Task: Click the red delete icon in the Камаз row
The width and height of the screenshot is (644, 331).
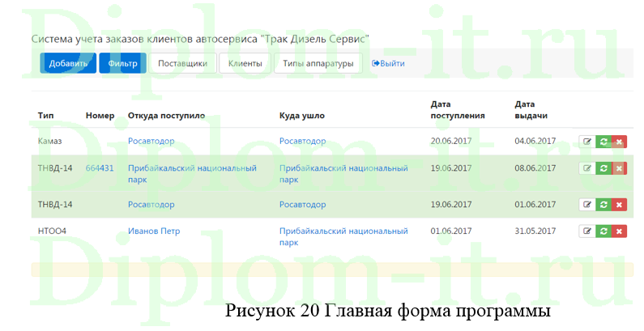Action: tap(619, 142)
